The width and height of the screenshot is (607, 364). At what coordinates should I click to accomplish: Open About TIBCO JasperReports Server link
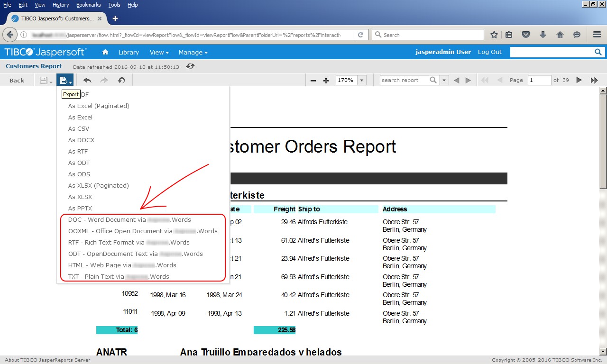click(x=47, y=360)
